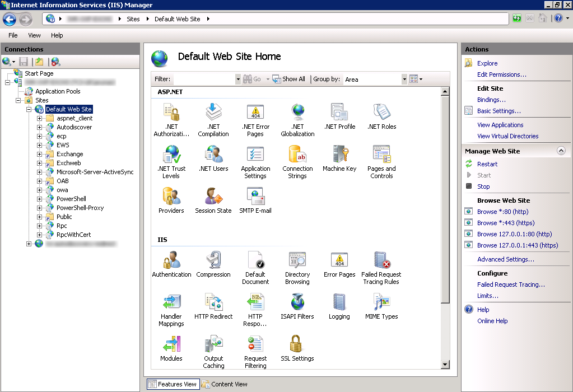Open Edit Permissions action
The height and width of the screenshot is (392, 573).
502,74
